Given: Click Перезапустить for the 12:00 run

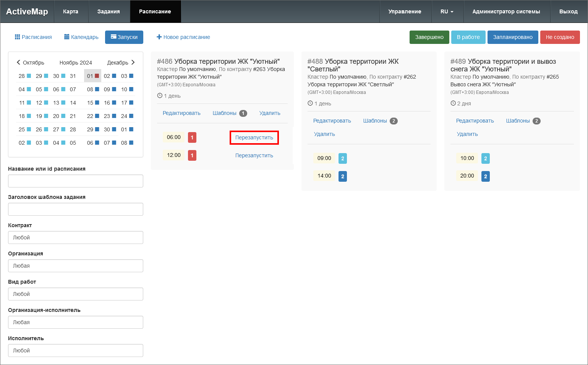Looking at the screenshot, I should 254,155.
